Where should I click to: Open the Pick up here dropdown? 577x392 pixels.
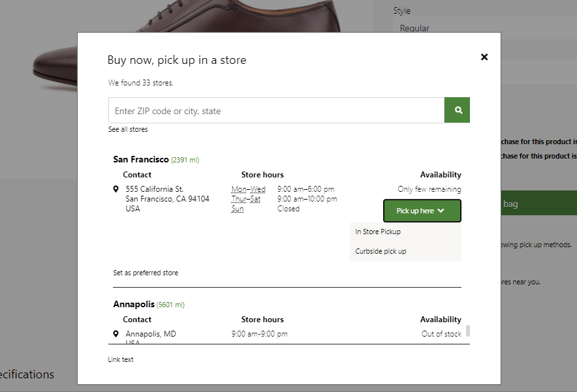tap(422, 210)
